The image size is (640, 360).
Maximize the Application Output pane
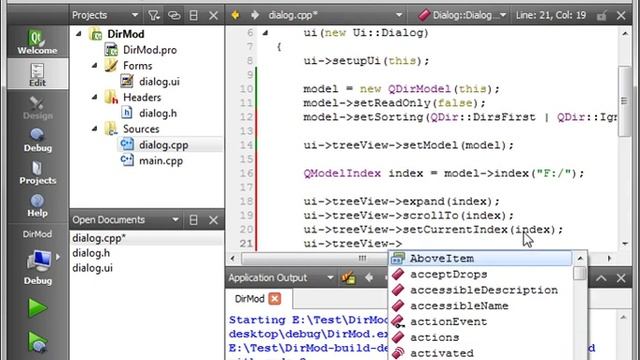point(601,278)
